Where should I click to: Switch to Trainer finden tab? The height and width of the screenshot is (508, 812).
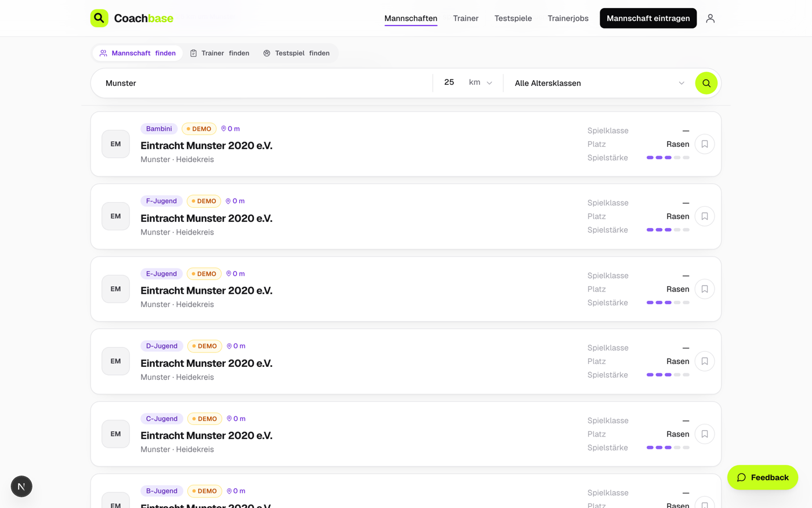[220, 53]
